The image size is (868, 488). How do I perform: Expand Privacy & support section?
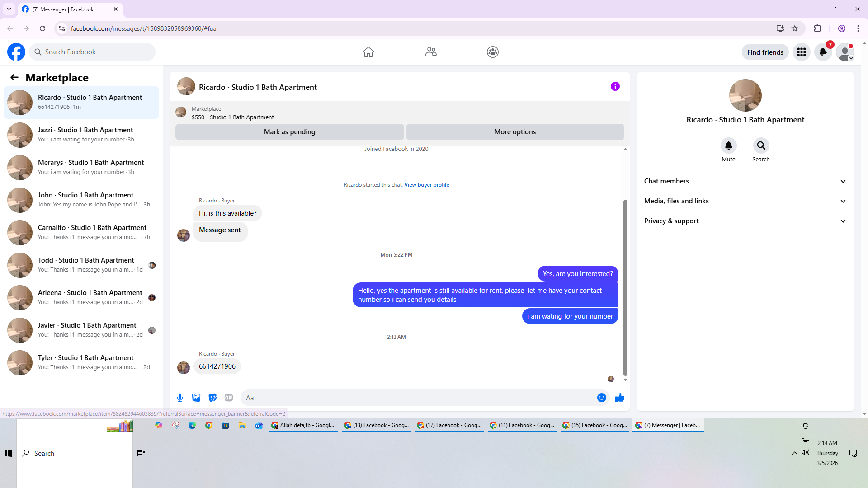tap(745, 221)
